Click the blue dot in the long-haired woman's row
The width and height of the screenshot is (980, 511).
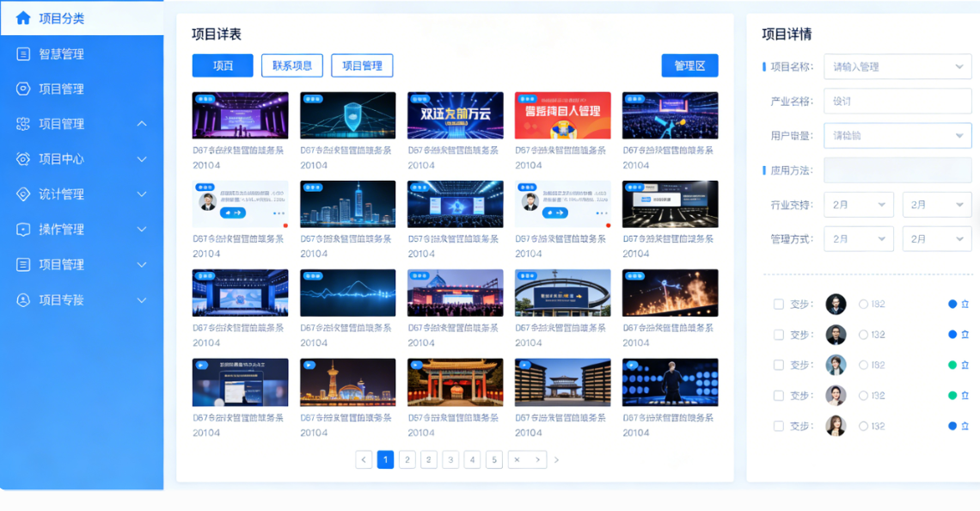point(952,426)
